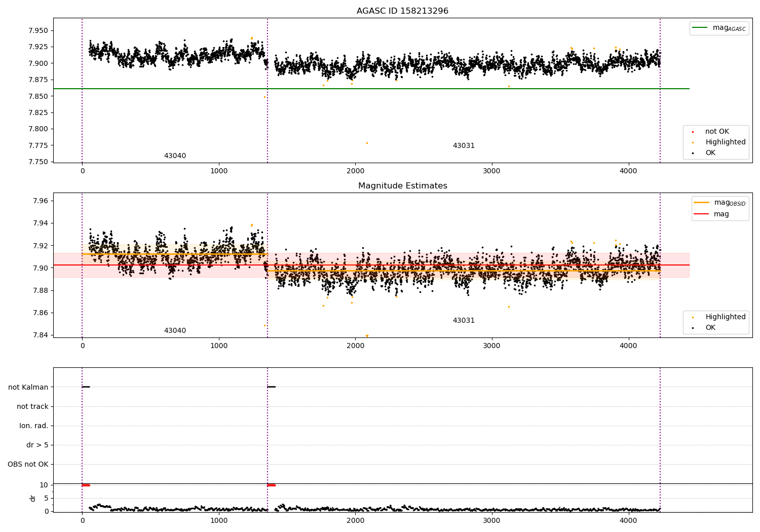
Task: Click the red mag legend line
Action: click(x=701, y=214)
